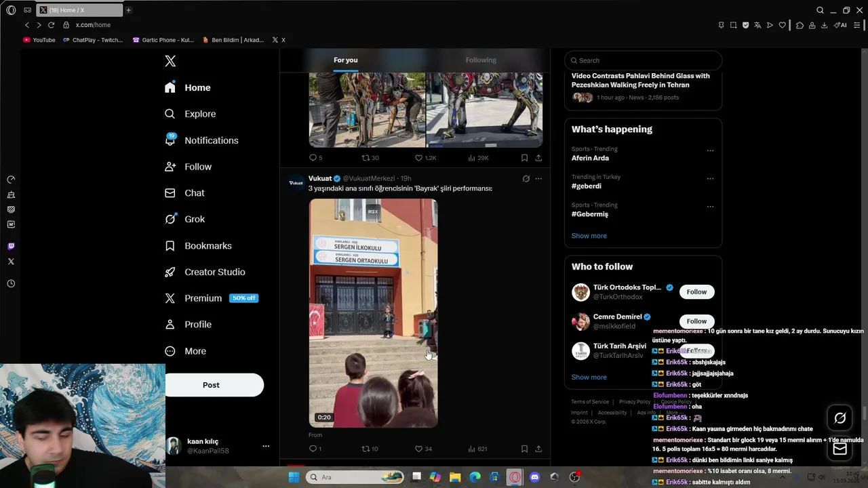Click Grok explain icon on Vukuat post
The width and height of the screenshot is (868, 488).
click(526, 179)
